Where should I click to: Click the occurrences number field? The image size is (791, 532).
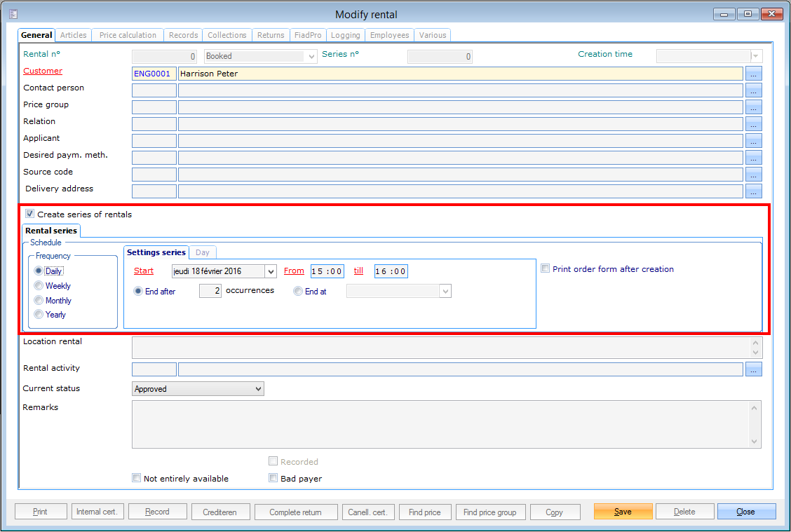pyautogui.click(x=210, y=291)
